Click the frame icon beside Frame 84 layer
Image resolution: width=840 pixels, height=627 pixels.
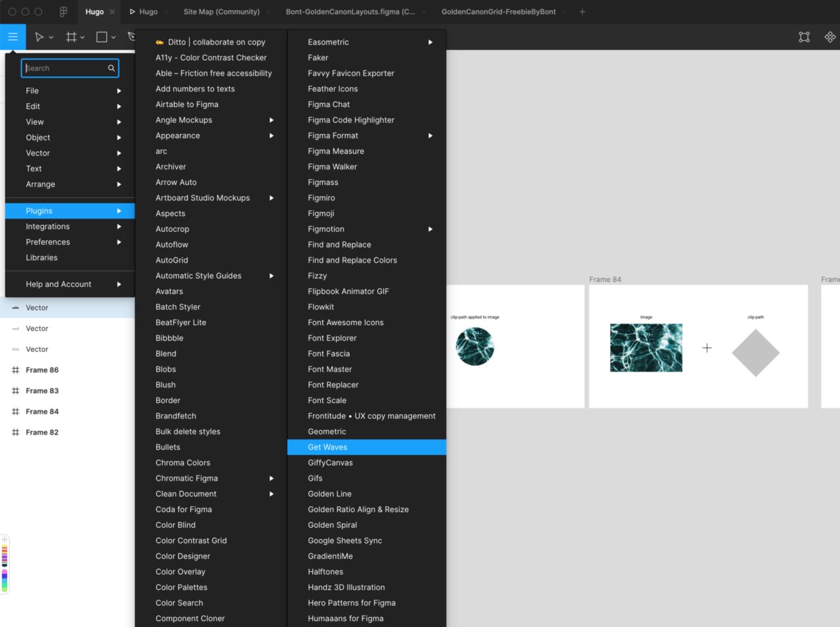click(x=15, y=412)
